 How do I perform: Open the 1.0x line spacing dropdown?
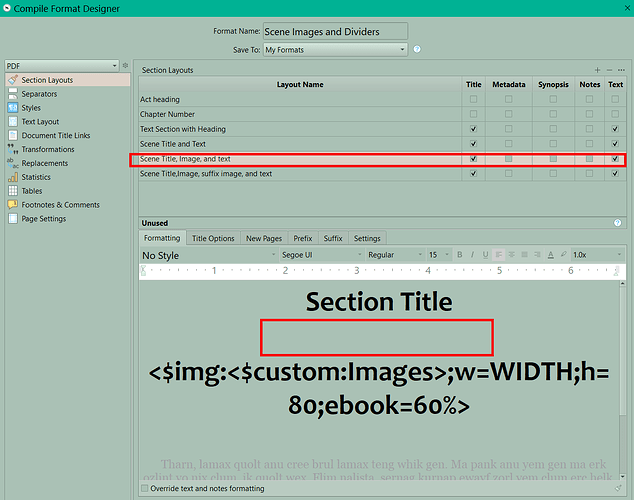click(592, 255)
